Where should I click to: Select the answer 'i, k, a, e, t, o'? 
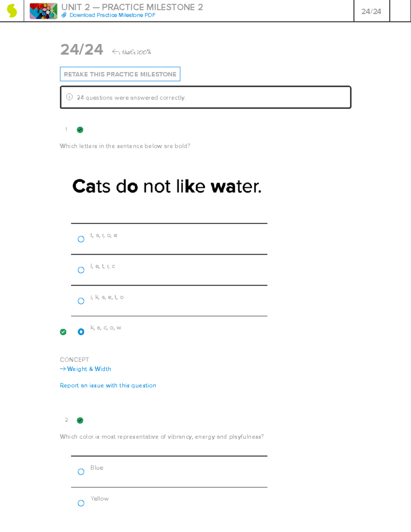pyautogui.click(x=81, y=301)
